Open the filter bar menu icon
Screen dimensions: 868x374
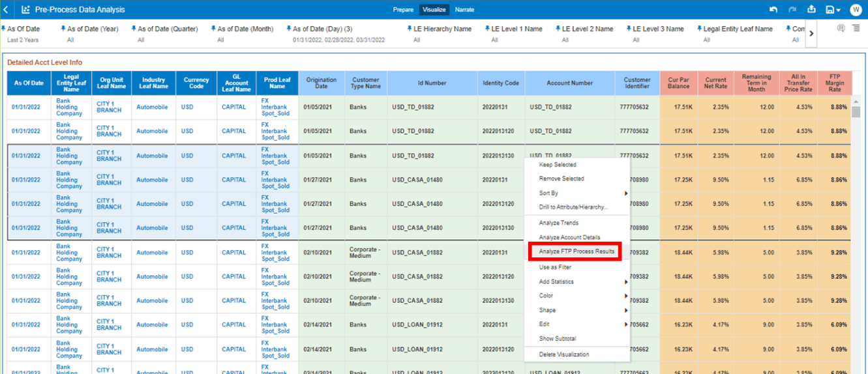856,29
